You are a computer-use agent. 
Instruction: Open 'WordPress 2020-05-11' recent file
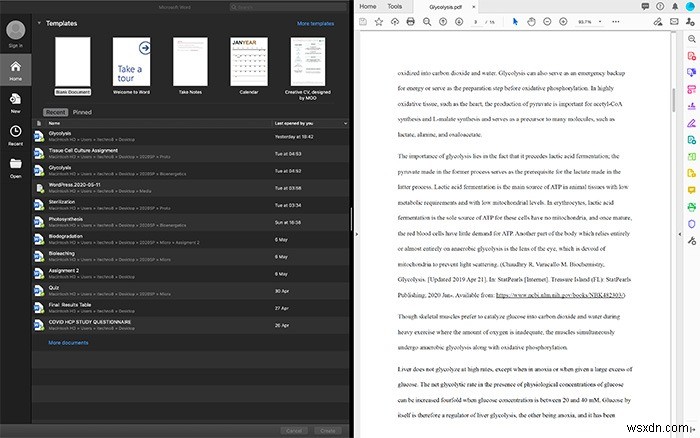point(191,188)
